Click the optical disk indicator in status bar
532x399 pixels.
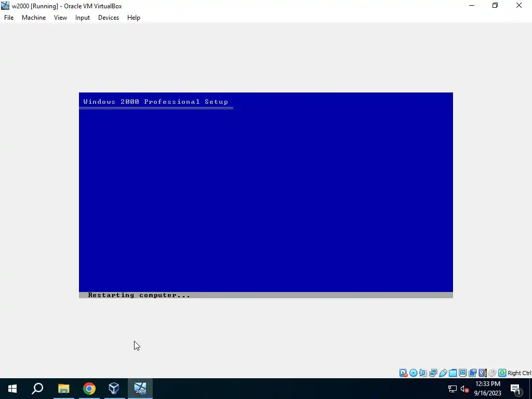[413, 373]
